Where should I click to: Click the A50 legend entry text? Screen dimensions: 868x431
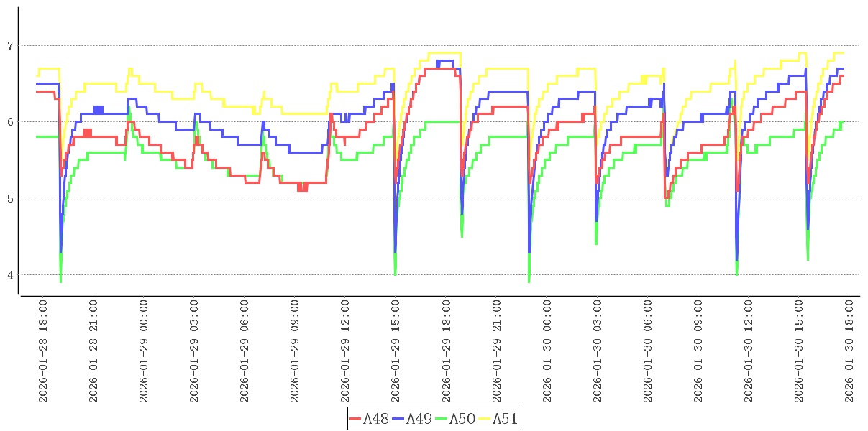[462, 419]
